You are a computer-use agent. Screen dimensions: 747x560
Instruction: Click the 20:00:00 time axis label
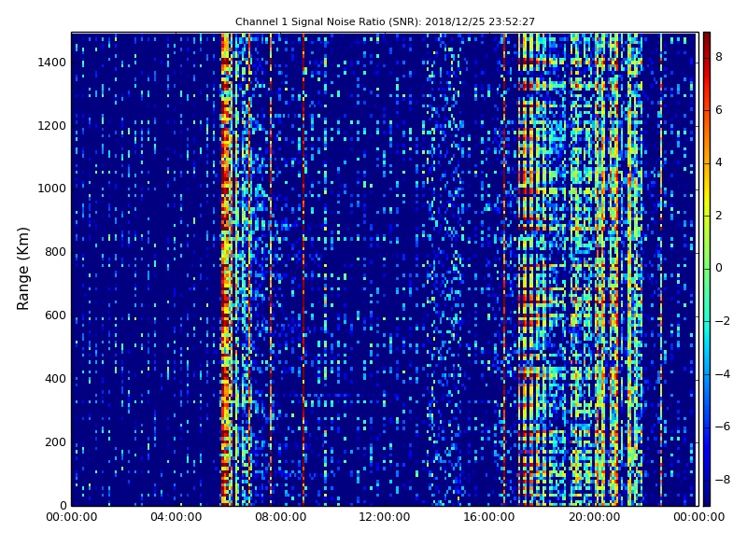[594, 517]
